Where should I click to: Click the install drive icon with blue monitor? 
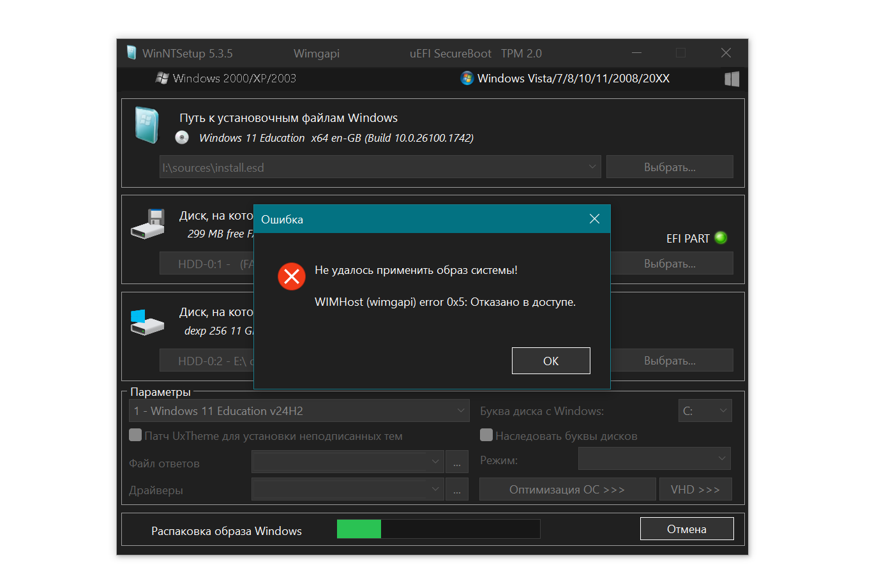click(147, 322)
